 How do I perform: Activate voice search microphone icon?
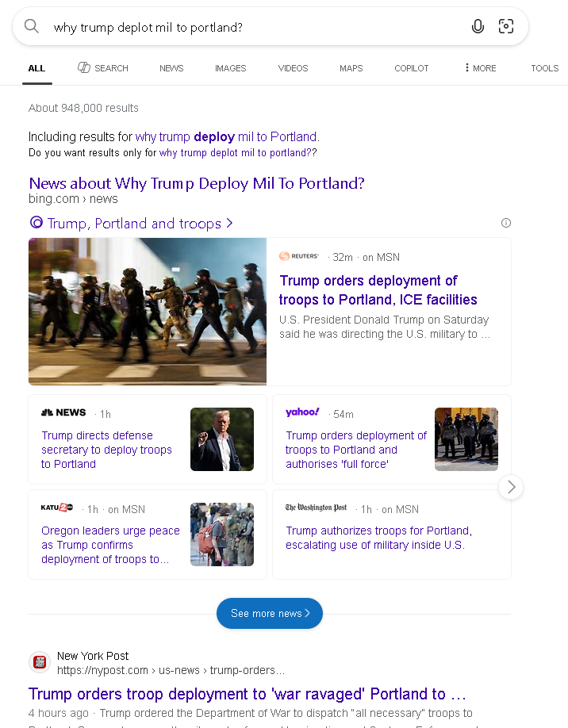click(x=478, y=26)
